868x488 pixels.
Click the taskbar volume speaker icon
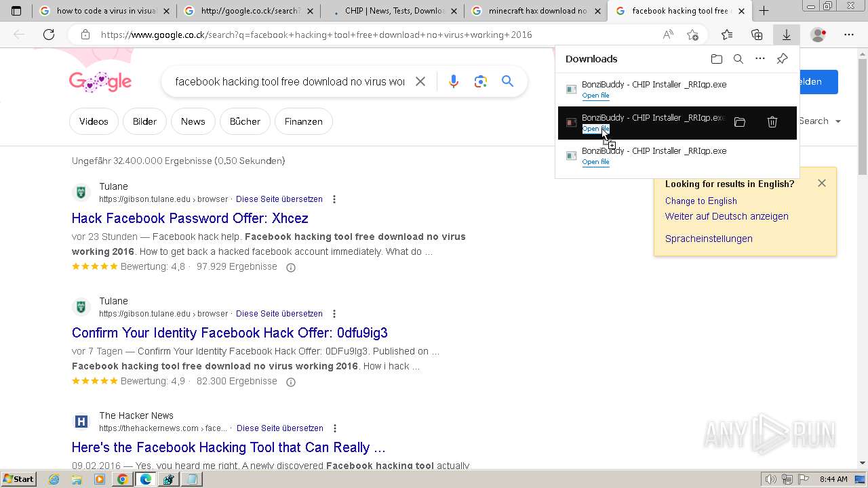771,479
